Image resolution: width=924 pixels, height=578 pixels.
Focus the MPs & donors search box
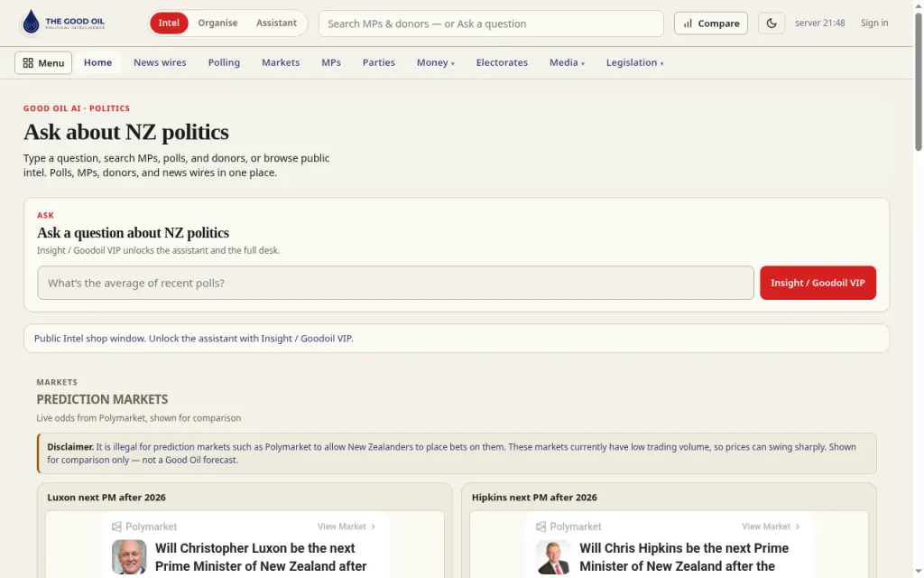click(491, 23)
